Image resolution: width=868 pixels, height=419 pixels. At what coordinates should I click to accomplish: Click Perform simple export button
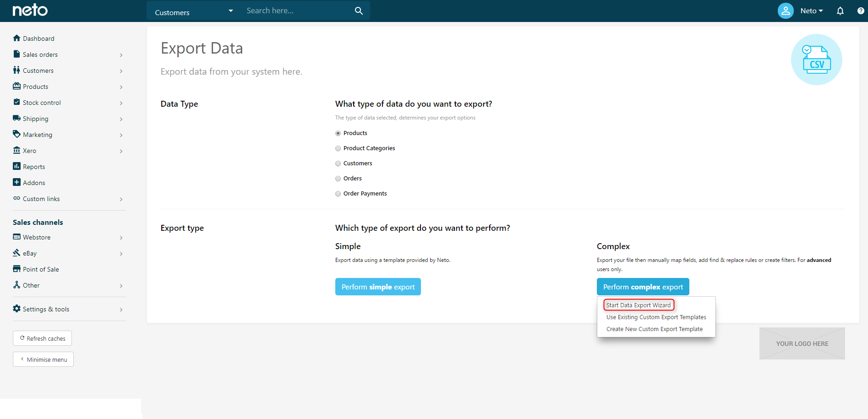378,287
